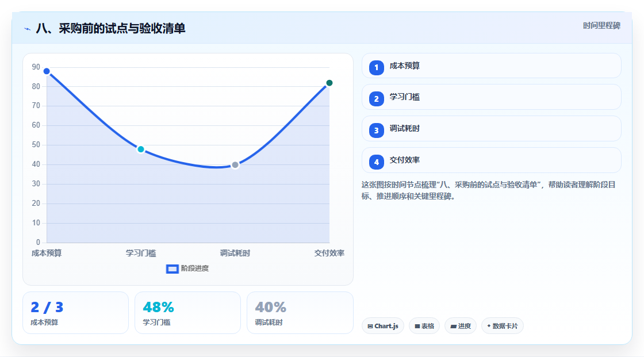Click the Chart.js tag

383,326
